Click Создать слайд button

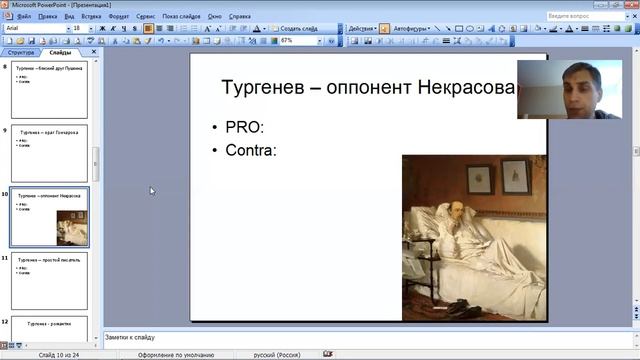tap(295, 29)
